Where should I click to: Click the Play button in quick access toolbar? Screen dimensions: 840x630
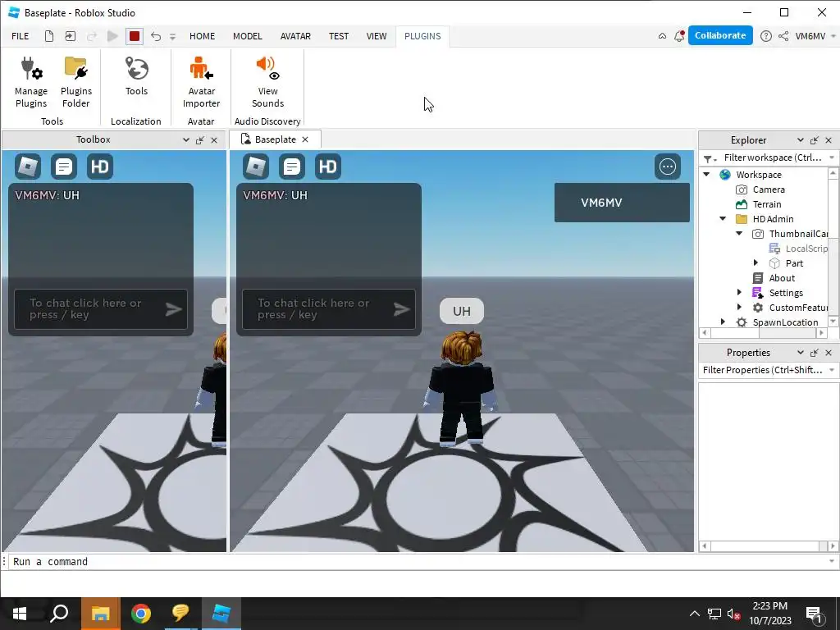[112, 36]
